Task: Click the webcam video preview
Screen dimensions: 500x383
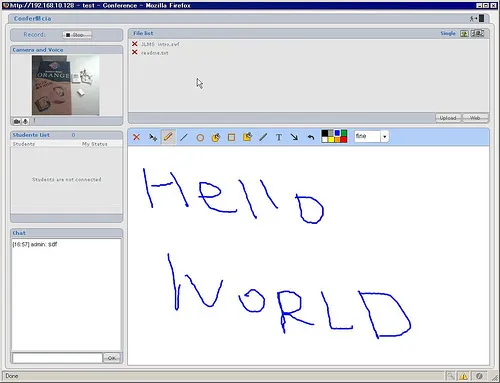Action: (65, 85)
